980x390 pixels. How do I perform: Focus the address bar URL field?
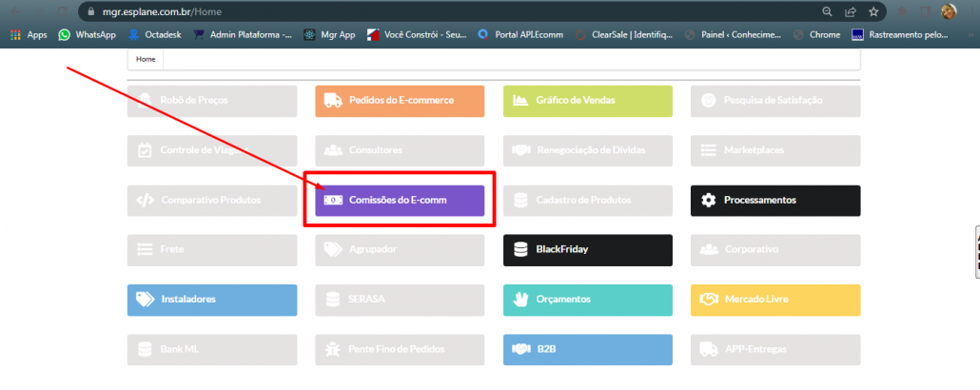(x=428, y=11)
